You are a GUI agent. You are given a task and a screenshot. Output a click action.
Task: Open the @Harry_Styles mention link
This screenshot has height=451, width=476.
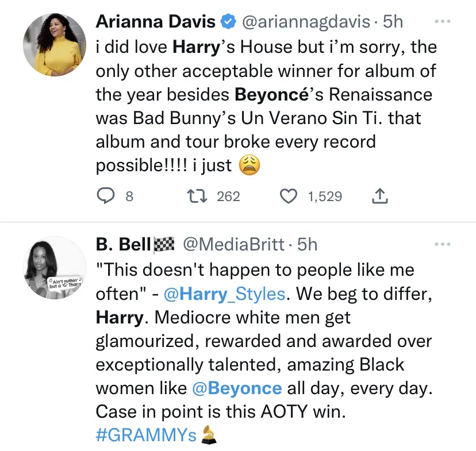pos(224,294)
